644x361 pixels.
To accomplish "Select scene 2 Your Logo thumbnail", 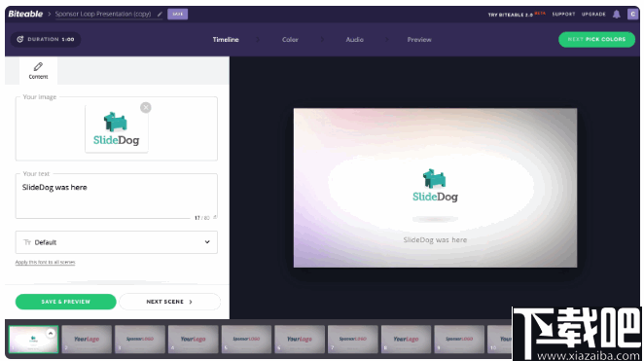I will (x=87, y=340).
